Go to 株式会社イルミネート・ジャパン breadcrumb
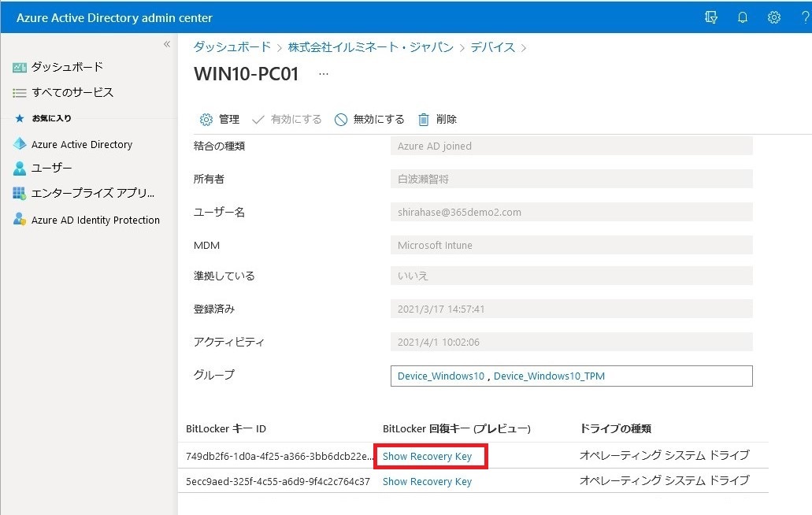This screenshot has height=515, width=812. point(370,47)
